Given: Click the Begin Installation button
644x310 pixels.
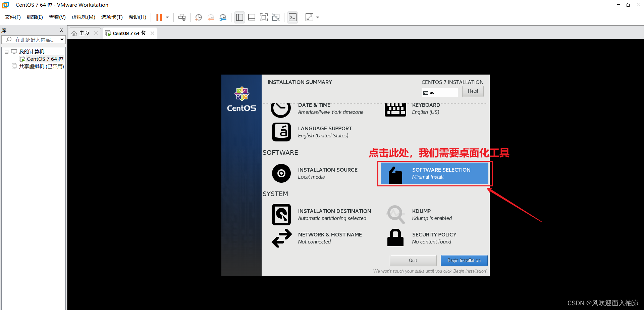Looking at the screenshot, I should 464,261.
